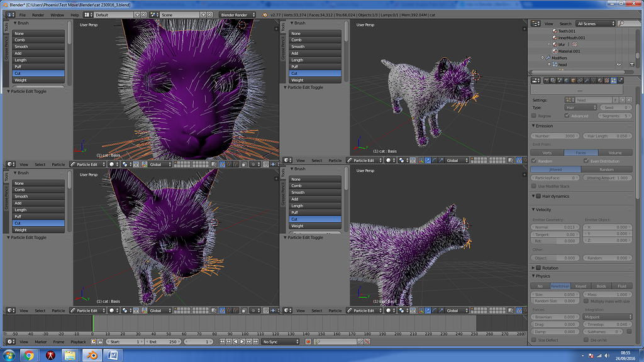Open the timeline Playback menu

[x=79, y=341]
